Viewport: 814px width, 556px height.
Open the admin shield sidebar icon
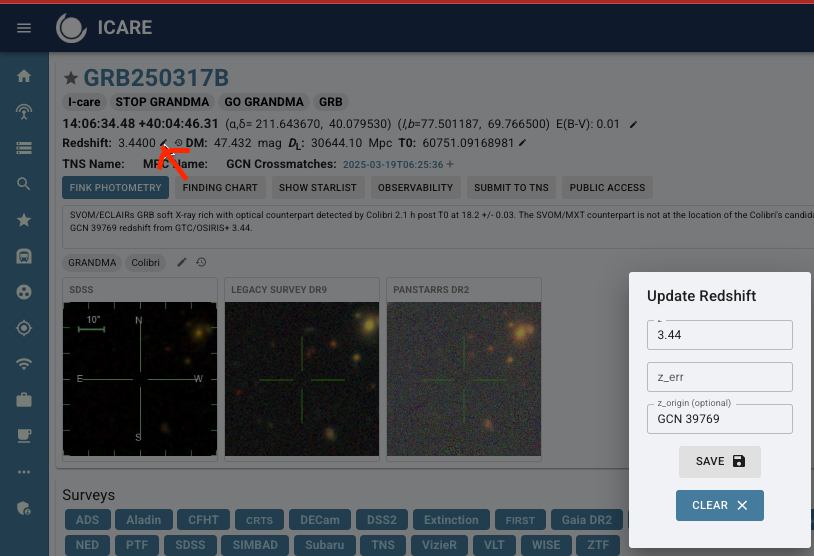coord(24,508)
